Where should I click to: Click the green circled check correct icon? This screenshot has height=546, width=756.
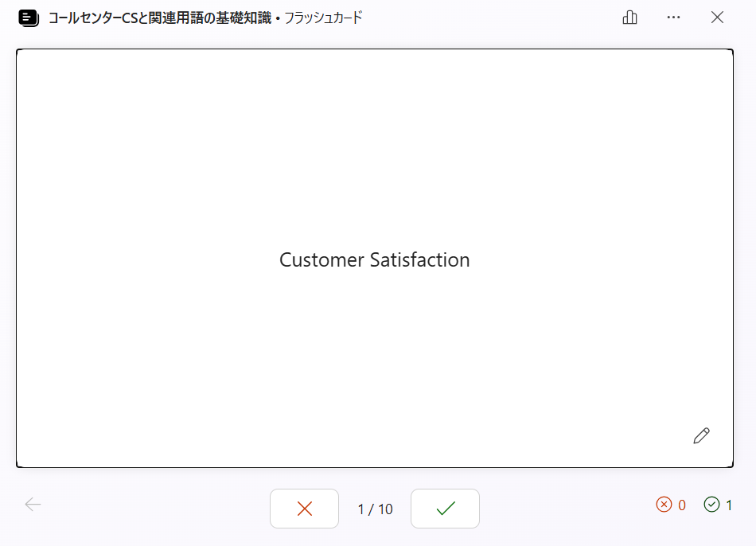click(711, 505)
